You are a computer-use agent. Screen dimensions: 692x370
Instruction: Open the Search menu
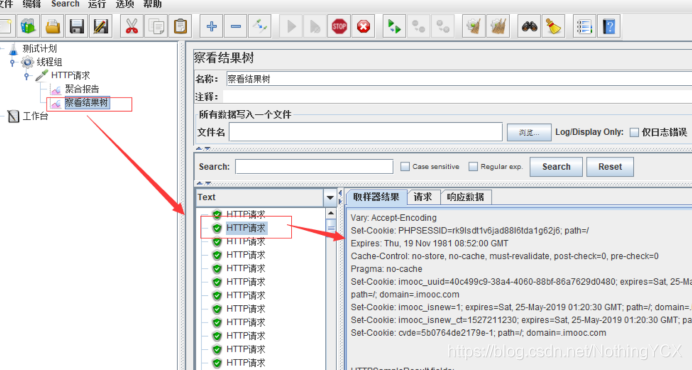[65, 4]
